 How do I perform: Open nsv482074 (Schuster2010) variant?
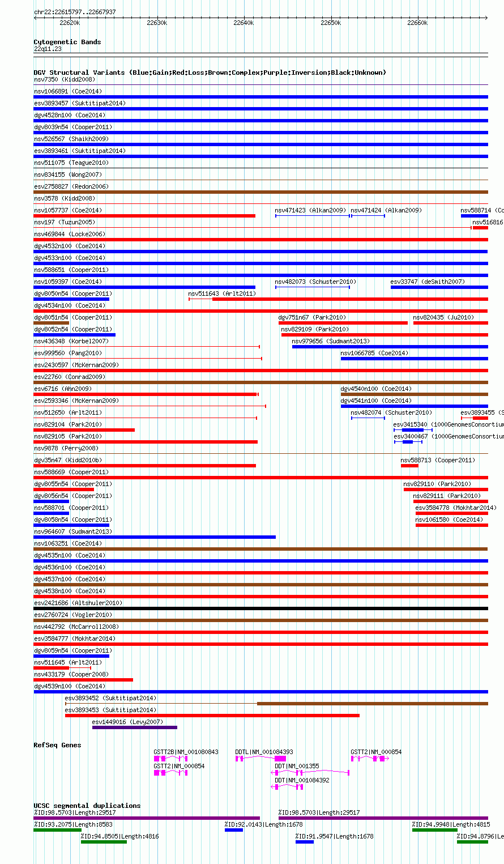coord(391,412)
